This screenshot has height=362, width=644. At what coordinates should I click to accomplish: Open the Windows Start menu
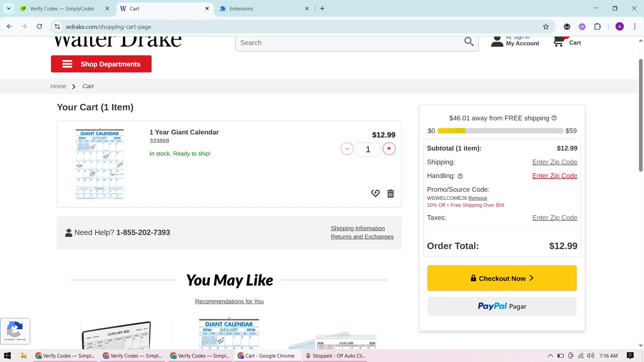(x=7, y=356)
